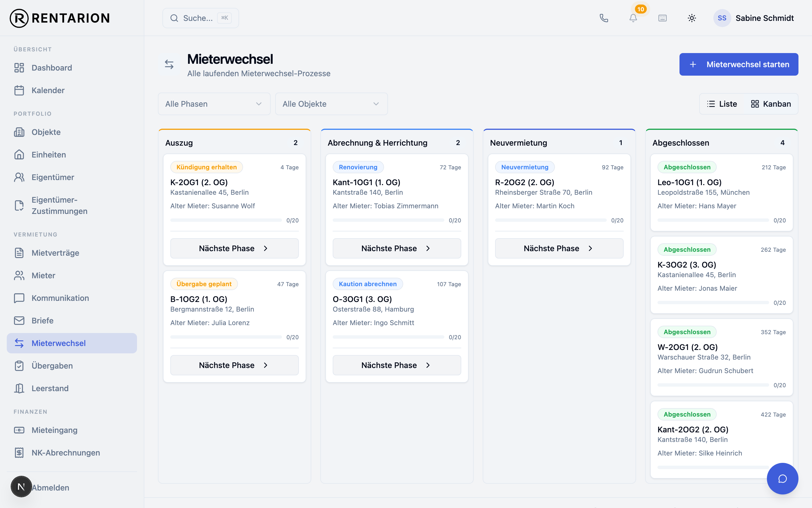The height and width of the screenshot is (508, 812).
Task: Click the Briefe envelope icon
Action: [x=19, y=321]
